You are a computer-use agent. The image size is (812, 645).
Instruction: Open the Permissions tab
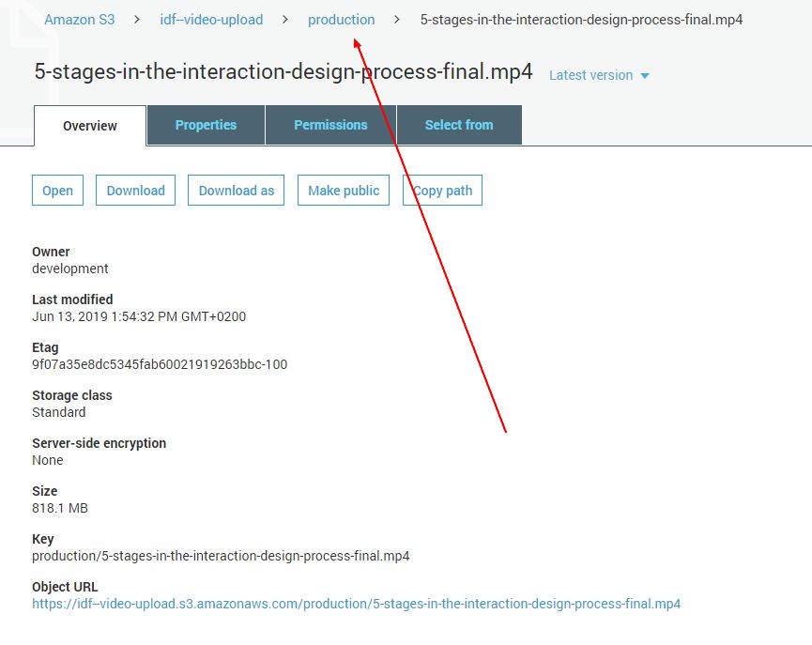[x=330, y=125]
